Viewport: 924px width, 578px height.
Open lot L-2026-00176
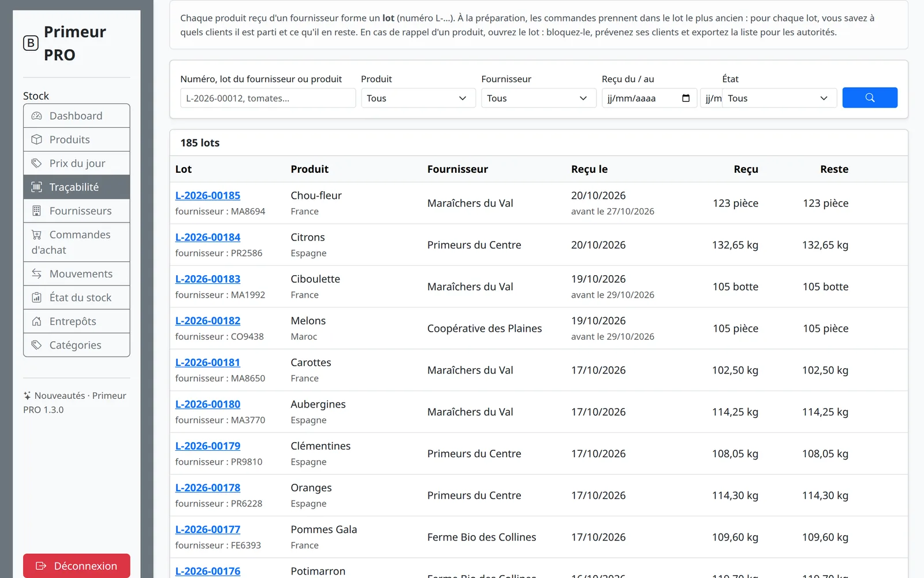(x=208, y=571)
